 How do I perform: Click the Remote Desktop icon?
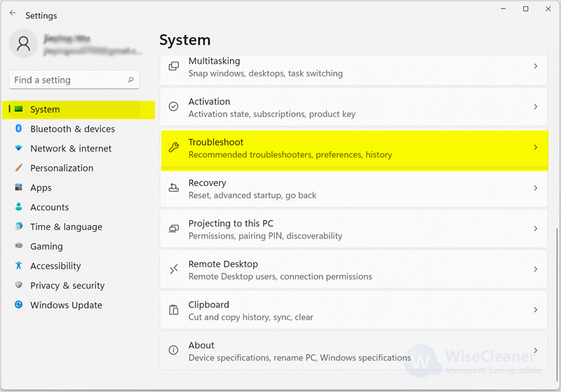[174, 269]
